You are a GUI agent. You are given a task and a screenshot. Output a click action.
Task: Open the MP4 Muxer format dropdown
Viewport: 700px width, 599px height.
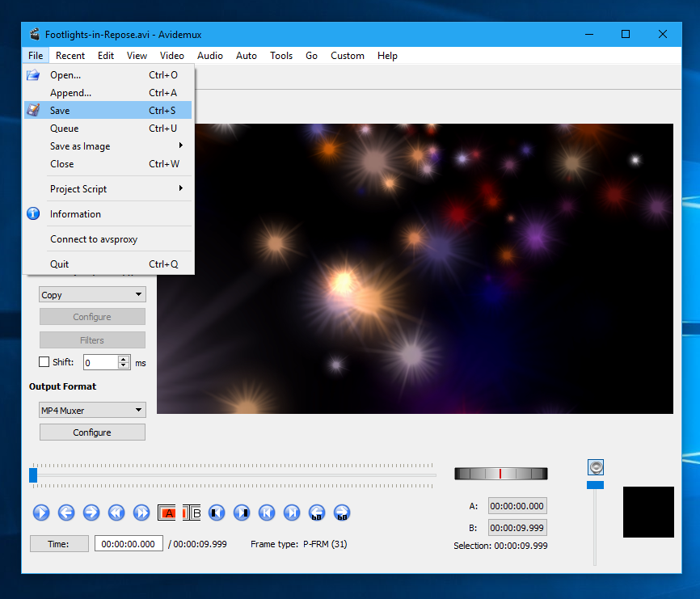tap(92, 410)
